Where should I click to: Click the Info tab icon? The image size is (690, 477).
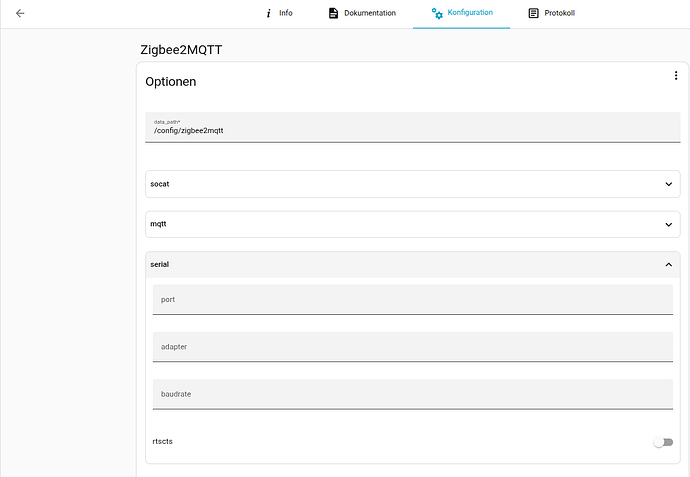click(268, 13)
